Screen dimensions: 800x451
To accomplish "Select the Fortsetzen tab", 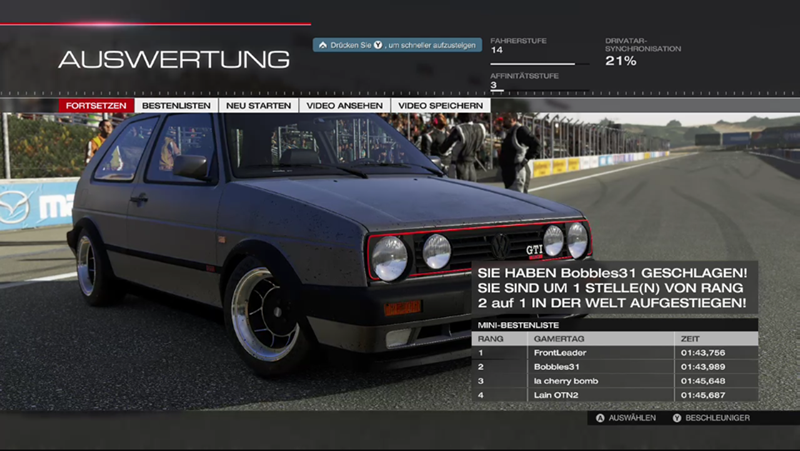I will pos(96,105).
